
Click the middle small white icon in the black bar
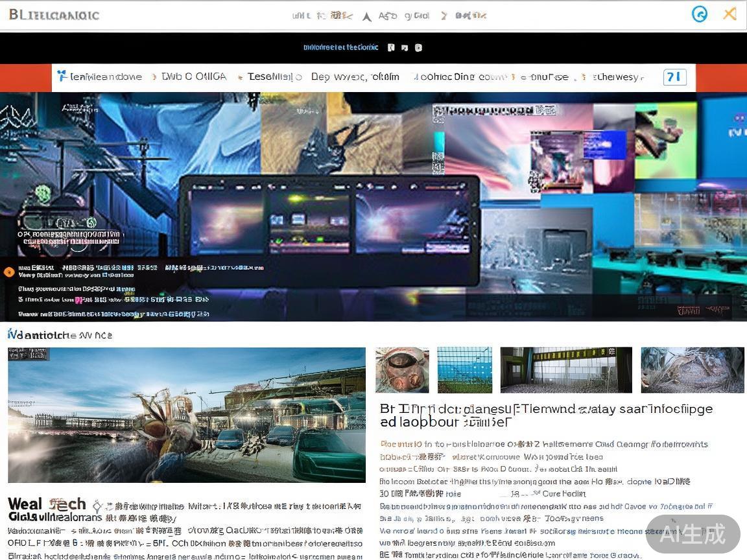tap(405, 47)
